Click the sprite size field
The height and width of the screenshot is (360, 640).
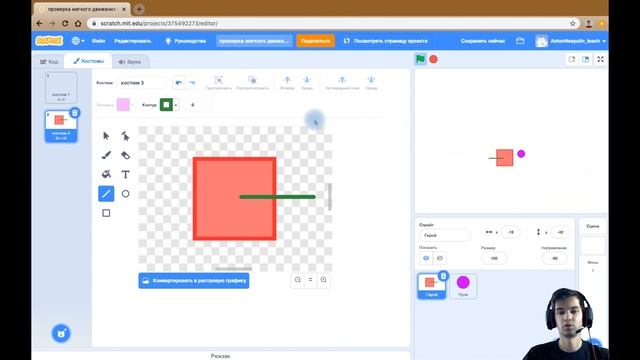pyautogui.click(x=494, y=258)
